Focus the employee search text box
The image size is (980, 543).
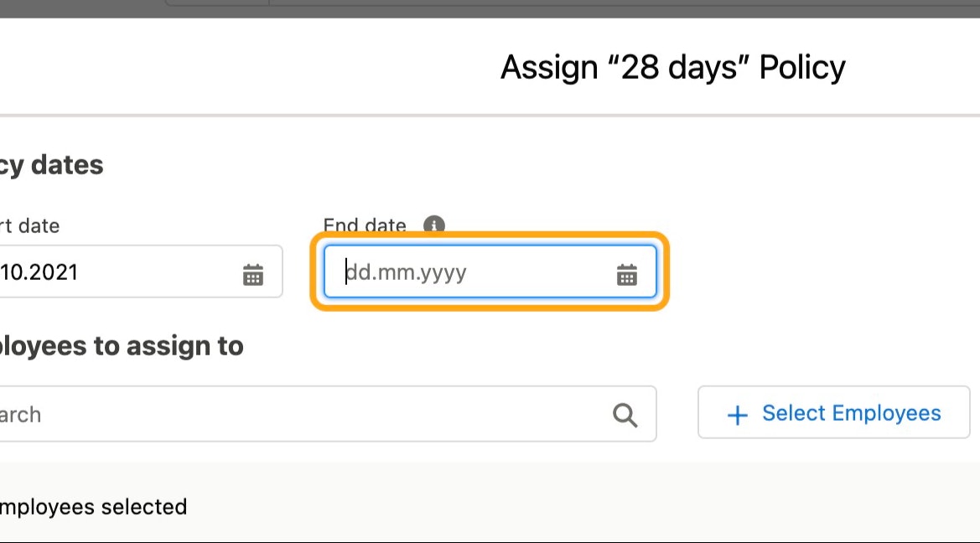[328, 414]
